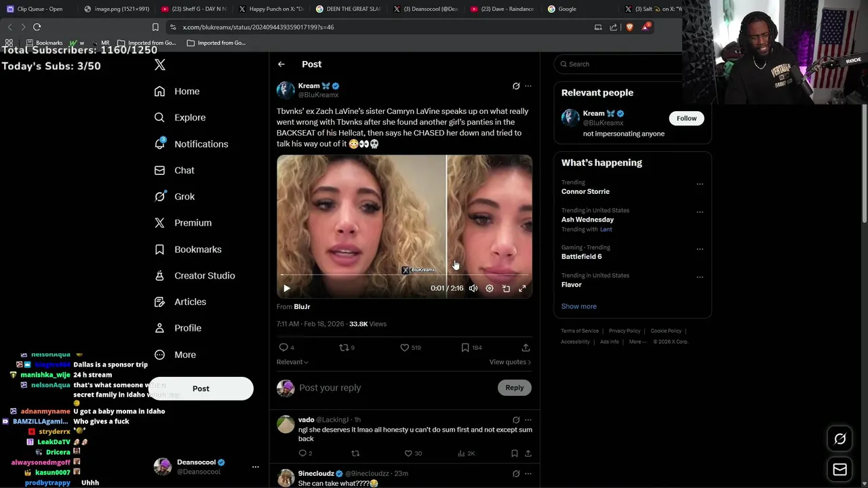Open Bookmarks in the sidebar

[188, 249]
